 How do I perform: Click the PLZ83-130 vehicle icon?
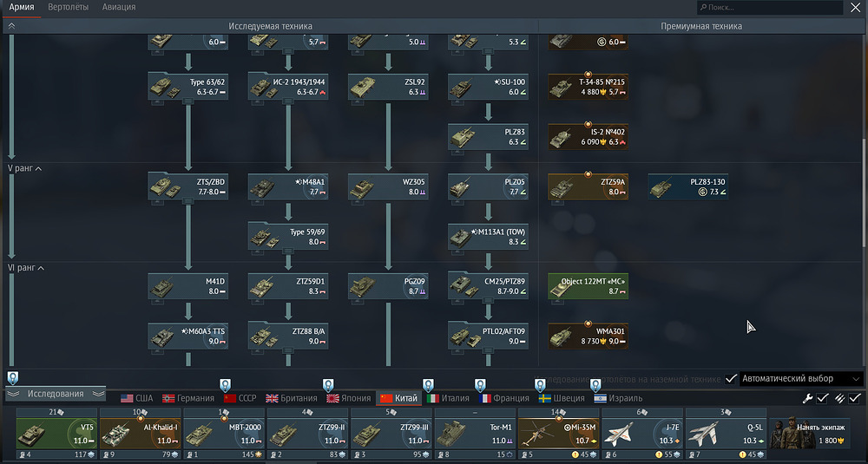(688, 187)
